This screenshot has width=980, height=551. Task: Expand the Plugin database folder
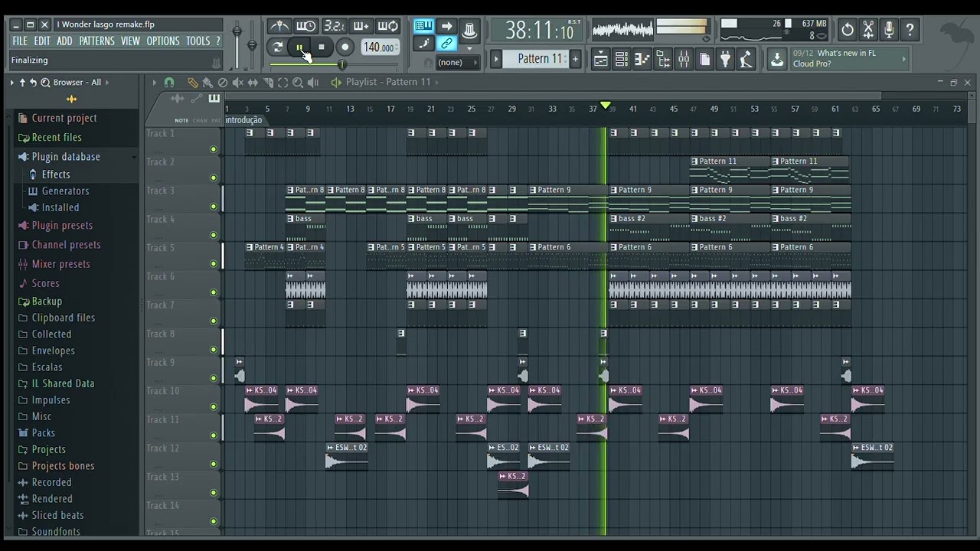[x=65, y=156]
